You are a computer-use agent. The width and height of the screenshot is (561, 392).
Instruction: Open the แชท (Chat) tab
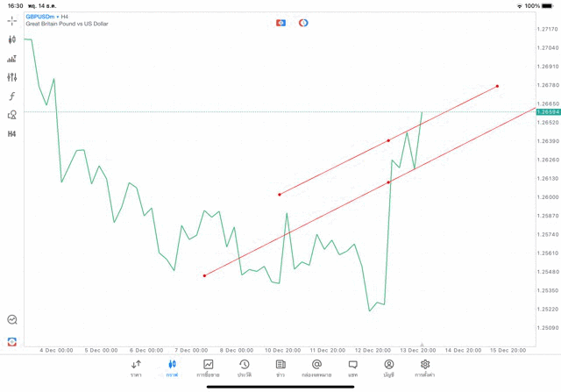point(352,368)
